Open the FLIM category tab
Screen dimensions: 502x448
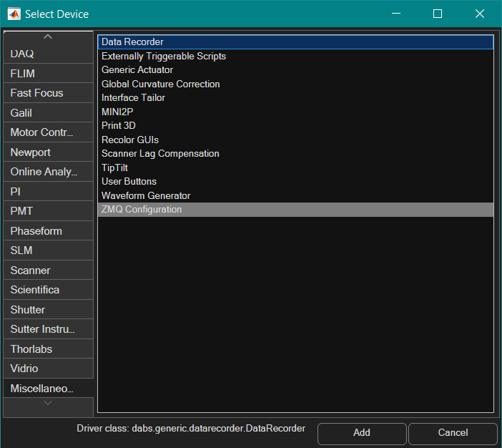(49, 74)
